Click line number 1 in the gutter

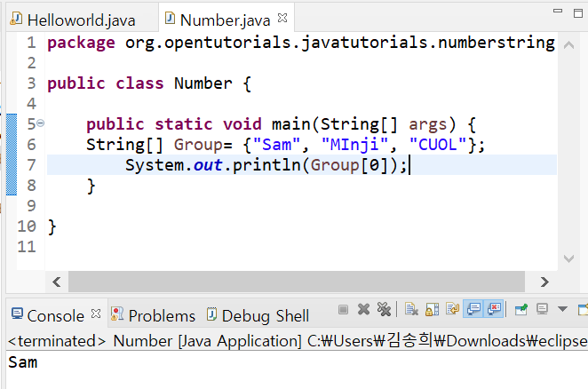31,43
